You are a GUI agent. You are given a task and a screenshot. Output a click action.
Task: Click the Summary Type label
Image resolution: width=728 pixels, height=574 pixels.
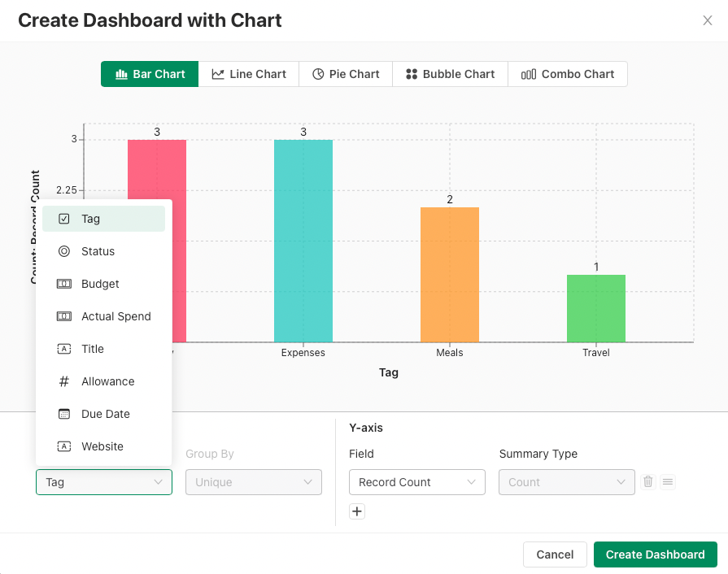[538, 454]
